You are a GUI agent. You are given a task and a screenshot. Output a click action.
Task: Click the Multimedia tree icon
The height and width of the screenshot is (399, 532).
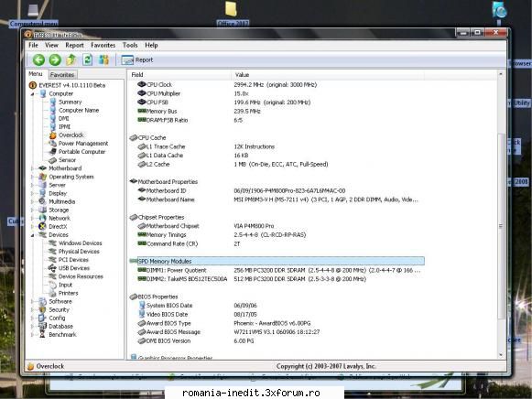click(42, 201)
